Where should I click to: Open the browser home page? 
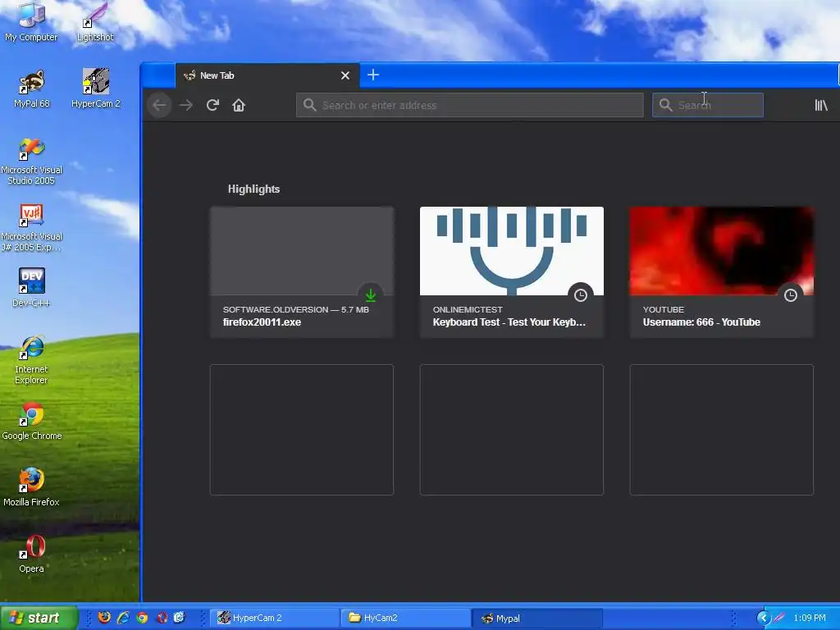(239, 105)
